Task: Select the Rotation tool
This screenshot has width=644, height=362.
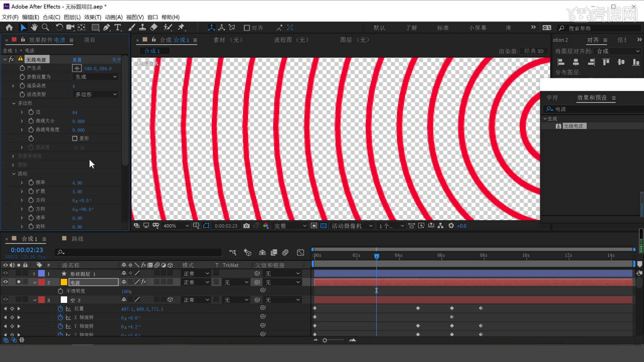Action: click(x=59, y=27)
